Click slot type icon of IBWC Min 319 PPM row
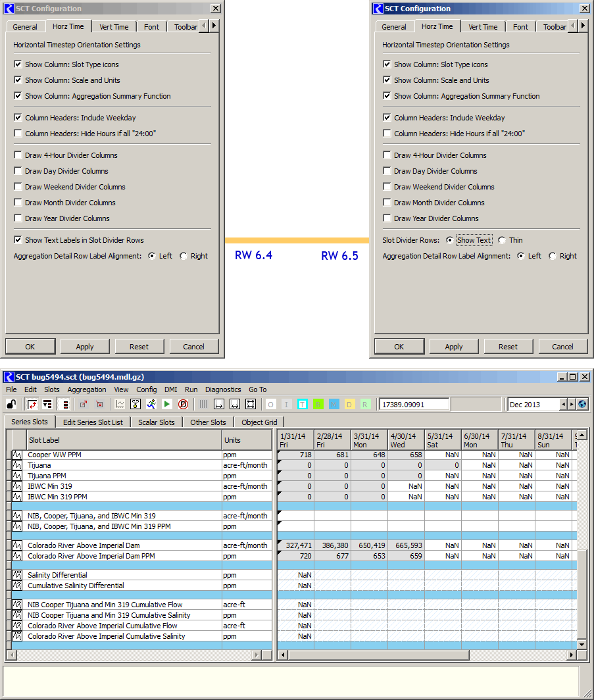This screenshot has width=594, height=700. point(17,497)
